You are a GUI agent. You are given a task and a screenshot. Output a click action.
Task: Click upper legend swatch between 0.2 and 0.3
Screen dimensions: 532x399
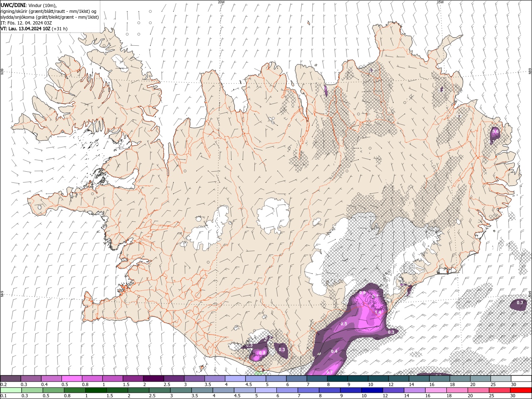(x=10, y=379)
